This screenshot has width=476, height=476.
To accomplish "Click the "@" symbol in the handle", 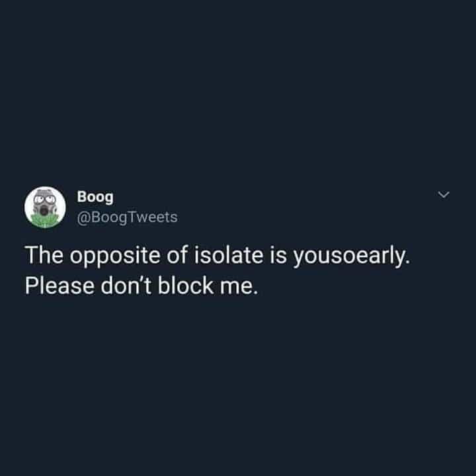I will pos(83,217).
